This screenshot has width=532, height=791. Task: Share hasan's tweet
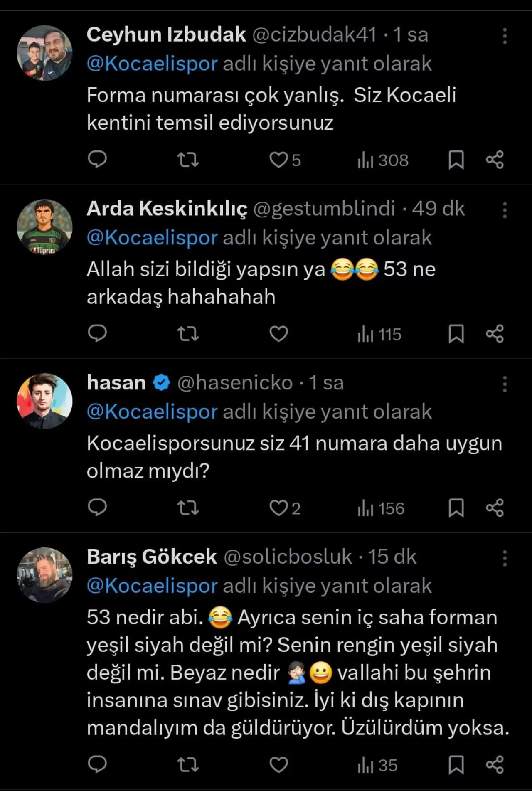[x=495, y=508]
